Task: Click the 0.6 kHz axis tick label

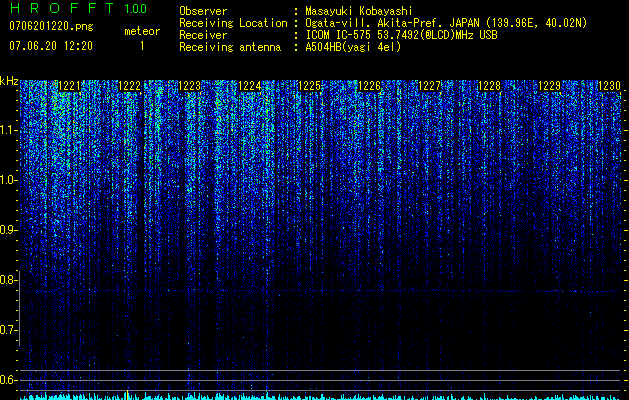Action: (x=7, y=380)
